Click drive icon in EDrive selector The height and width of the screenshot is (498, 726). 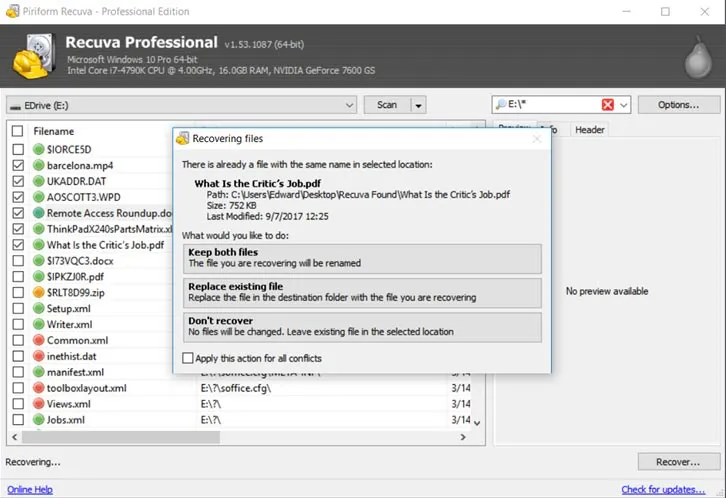pos(16,106)
